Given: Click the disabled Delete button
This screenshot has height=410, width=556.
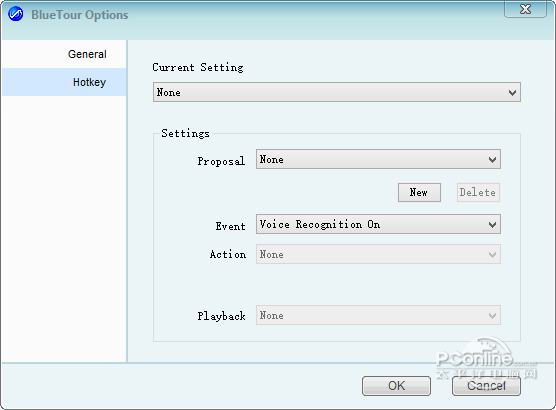Looking at the screenshot, I should click(x=478, y=193).
